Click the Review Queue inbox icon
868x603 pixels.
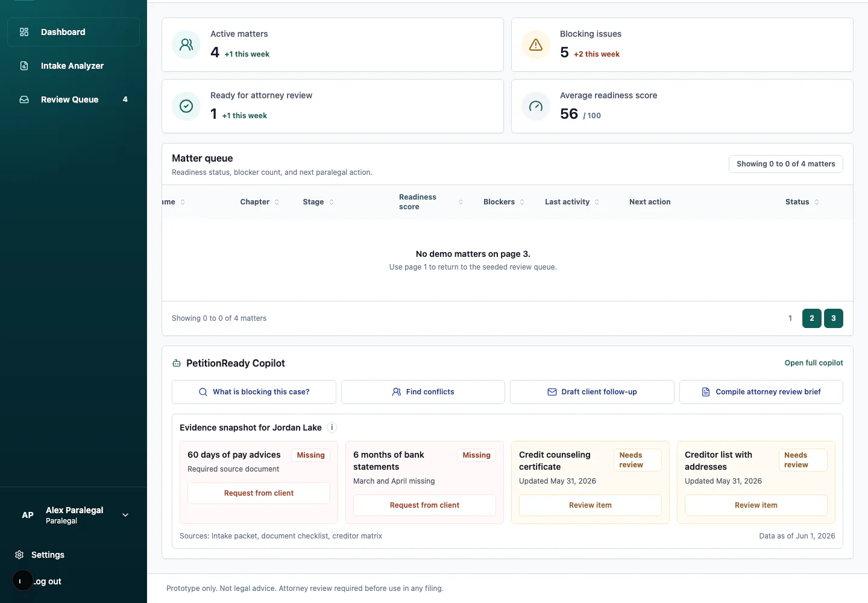pyautogui.click(x=24, y=99)
